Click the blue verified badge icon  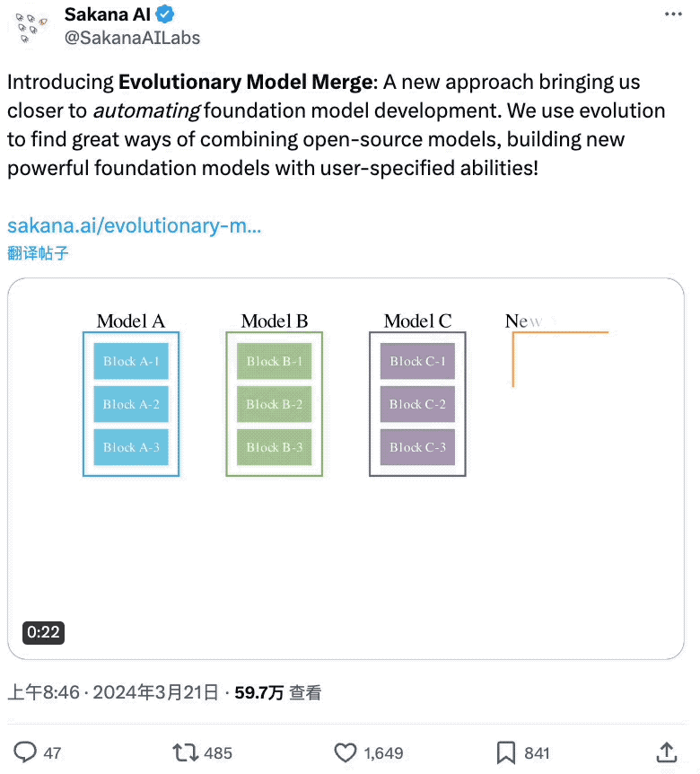coord(165,14)
